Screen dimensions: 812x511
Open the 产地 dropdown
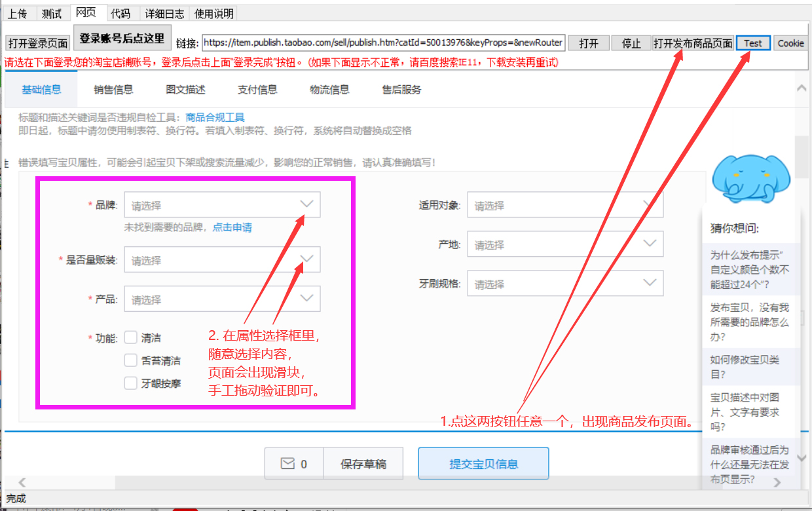tap(565, 244)
